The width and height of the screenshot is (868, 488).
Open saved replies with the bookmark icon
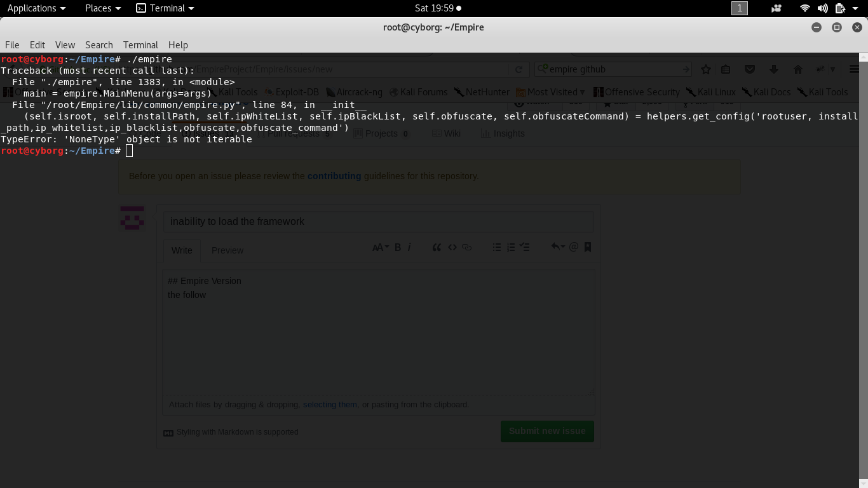[587, 247]
